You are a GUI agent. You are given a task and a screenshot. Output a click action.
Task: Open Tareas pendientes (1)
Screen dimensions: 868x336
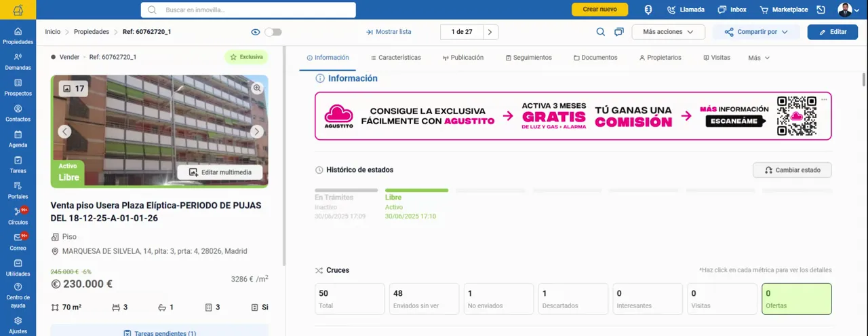159,333
